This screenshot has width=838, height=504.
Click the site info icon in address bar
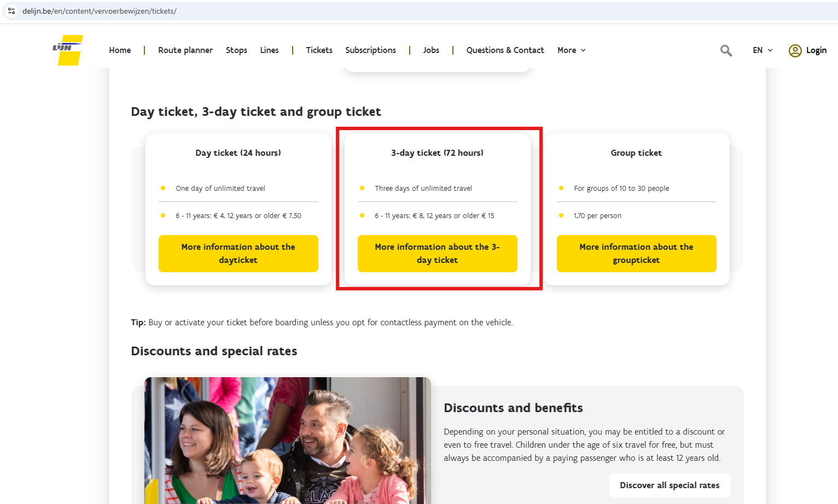11,11
